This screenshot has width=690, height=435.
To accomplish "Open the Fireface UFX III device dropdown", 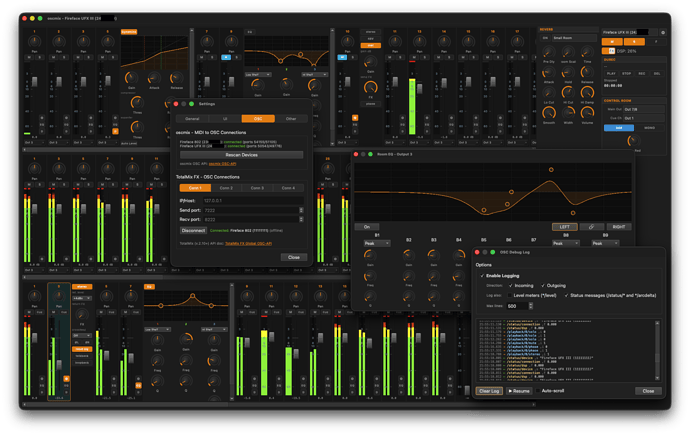I will point(629,33).
